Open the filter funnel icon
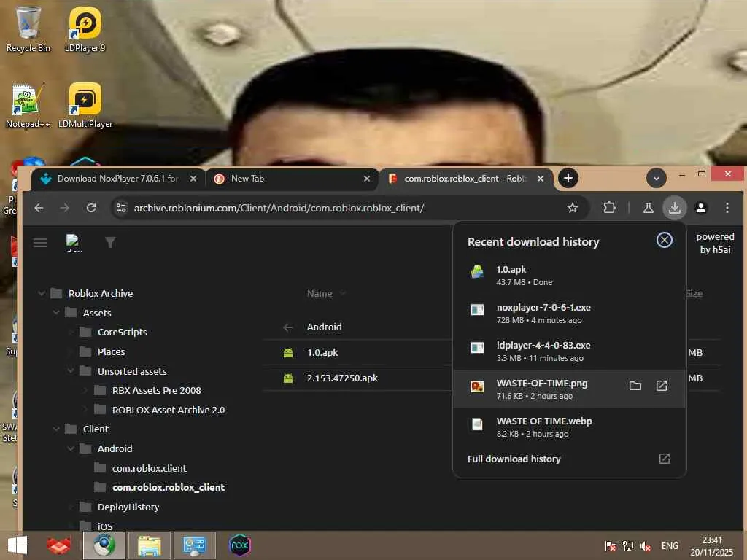747x560 pixels. click(110, 243)
